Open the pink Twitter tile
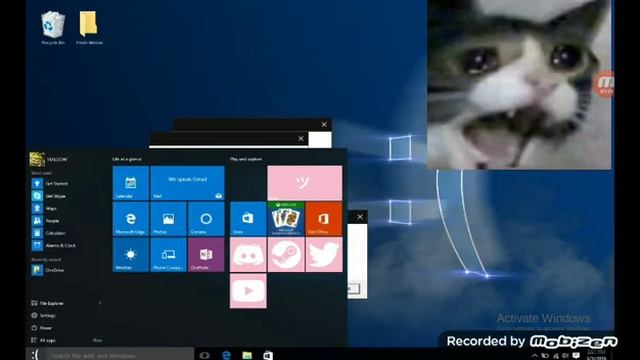640x360 pixels. [x=324, y=255]
